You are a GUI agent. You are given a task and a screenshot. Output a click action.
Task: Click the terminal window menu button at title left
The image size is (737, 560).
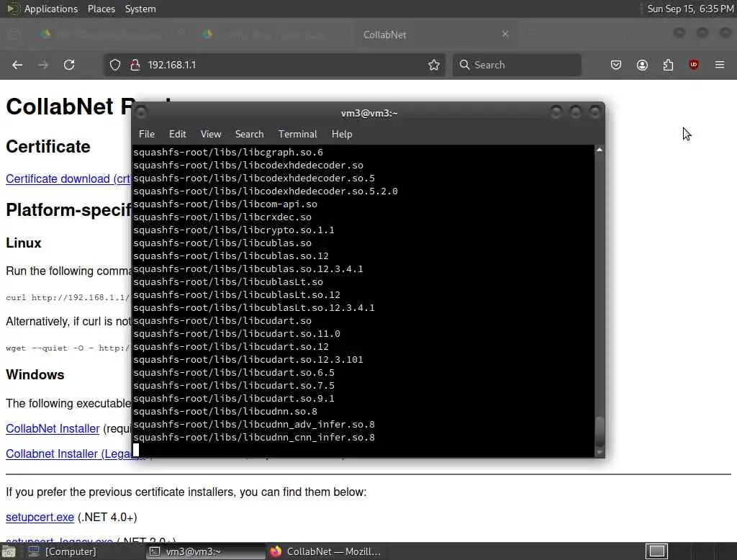[140, 112]
